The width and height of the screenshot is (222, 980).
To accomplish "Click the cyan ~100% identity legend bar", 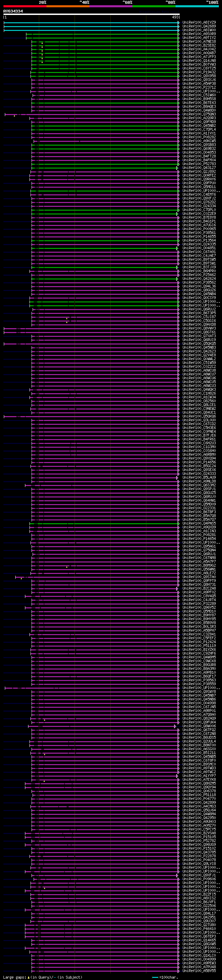I will 197,6.
